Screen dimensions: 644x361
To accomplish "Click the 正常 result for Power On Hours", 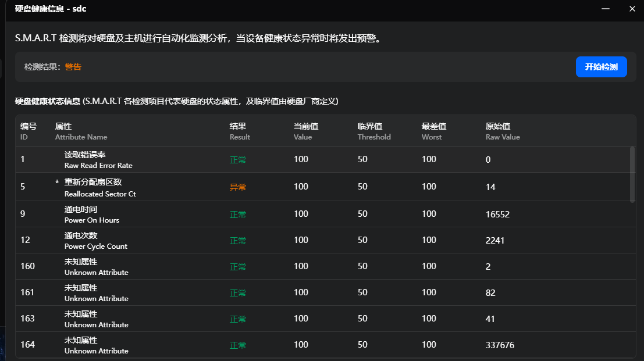I will click(x=238, y=214).
